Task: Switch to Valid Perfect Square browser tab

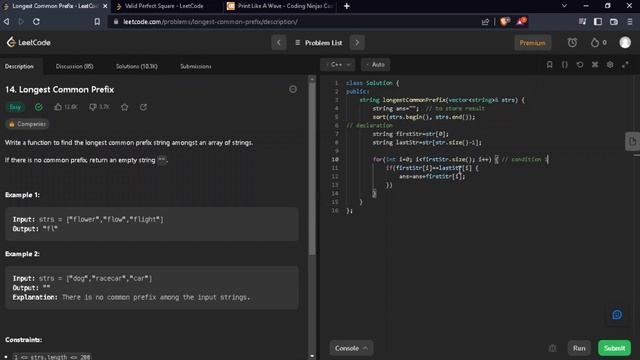Action: (164, 6)
